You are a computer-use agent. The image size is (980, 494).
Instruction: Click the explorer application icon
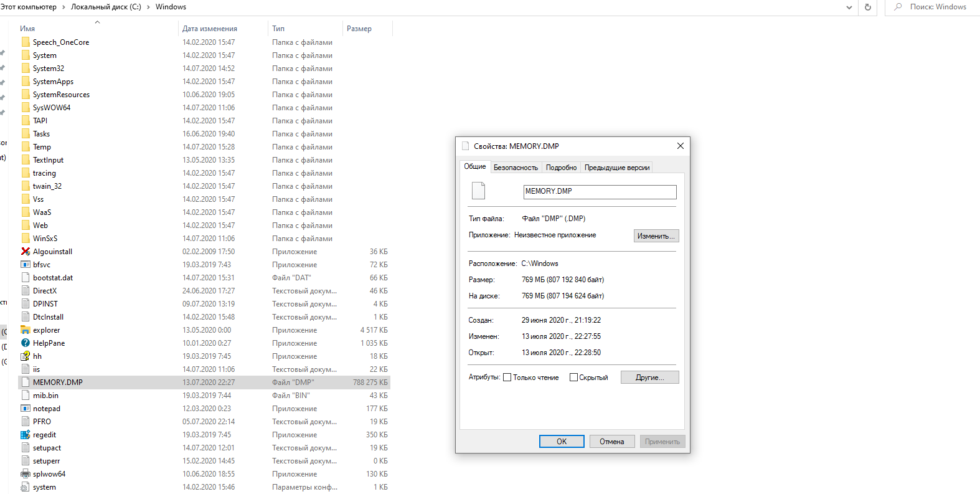coord(26,330)
